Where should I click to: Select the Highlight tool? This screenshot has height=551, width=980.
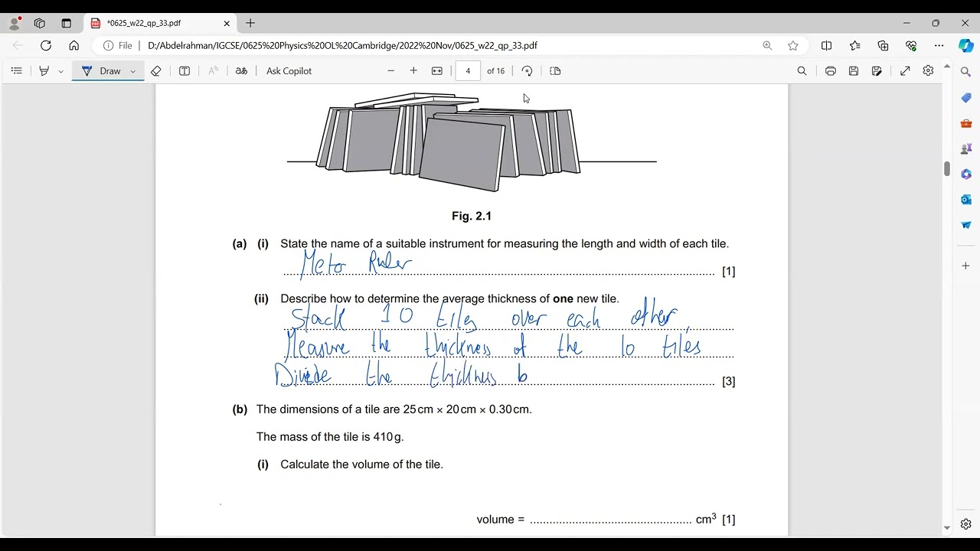(44, 70)
